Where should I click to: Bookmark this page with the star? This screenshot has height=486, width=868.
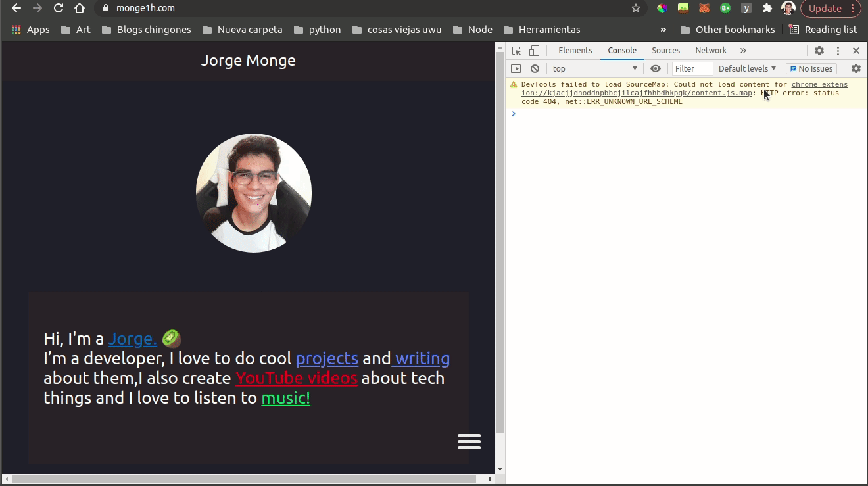tap(636, 9)
